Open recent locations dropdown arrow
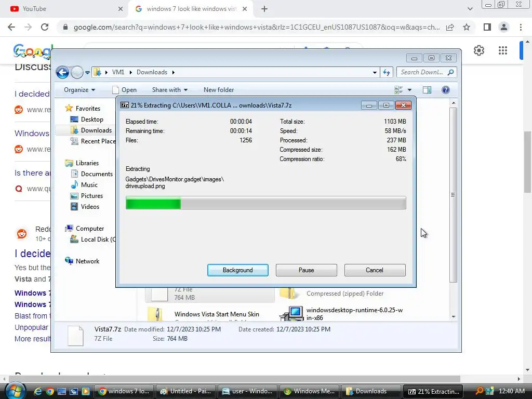This screenshot has width=532, height=399. pyautogui.click(x=87, y=73)
